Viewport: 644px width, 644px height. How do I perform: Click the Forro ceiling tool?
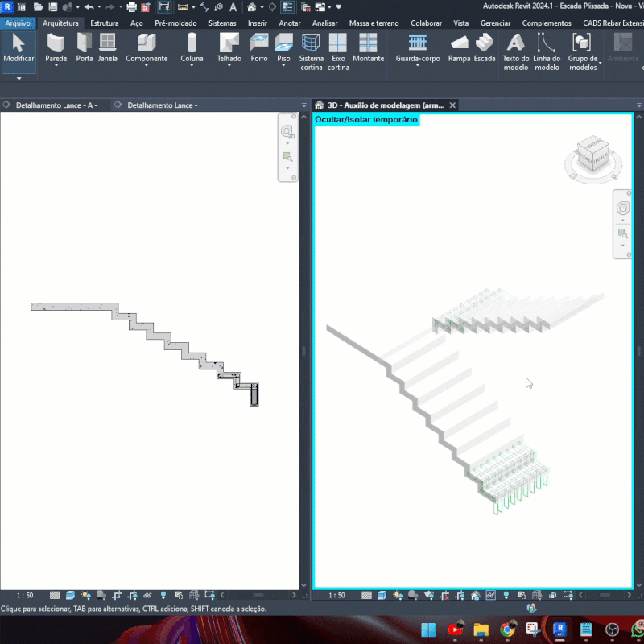point(259,47)
